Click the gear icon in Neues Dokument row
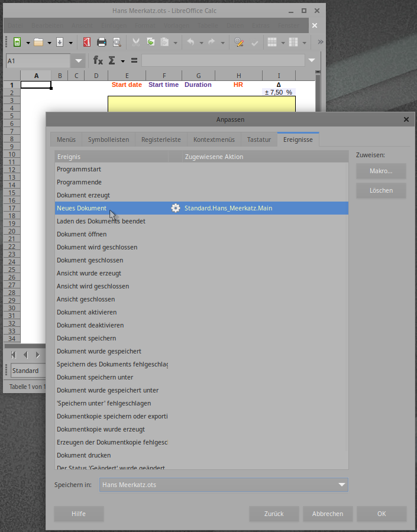 coord(176,208)
